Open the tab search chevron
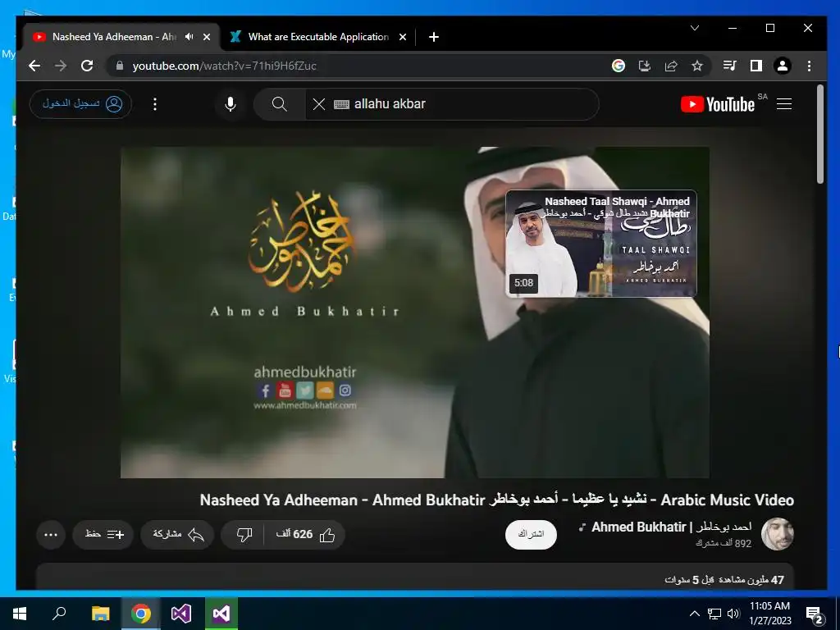Screen dimensions: 840x630 pos(695,28)
